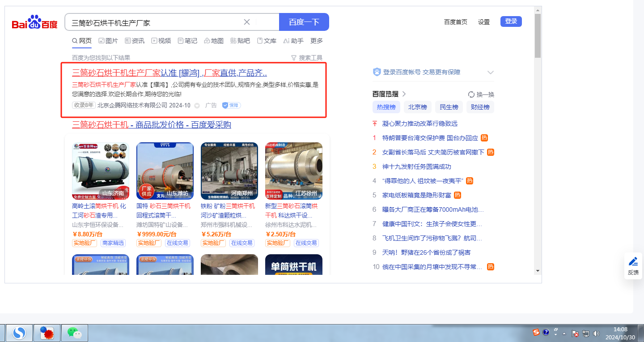Screen dimensions: 644x342
Task: Open the red and blue app taskbar icon
Action: (47, 333)
